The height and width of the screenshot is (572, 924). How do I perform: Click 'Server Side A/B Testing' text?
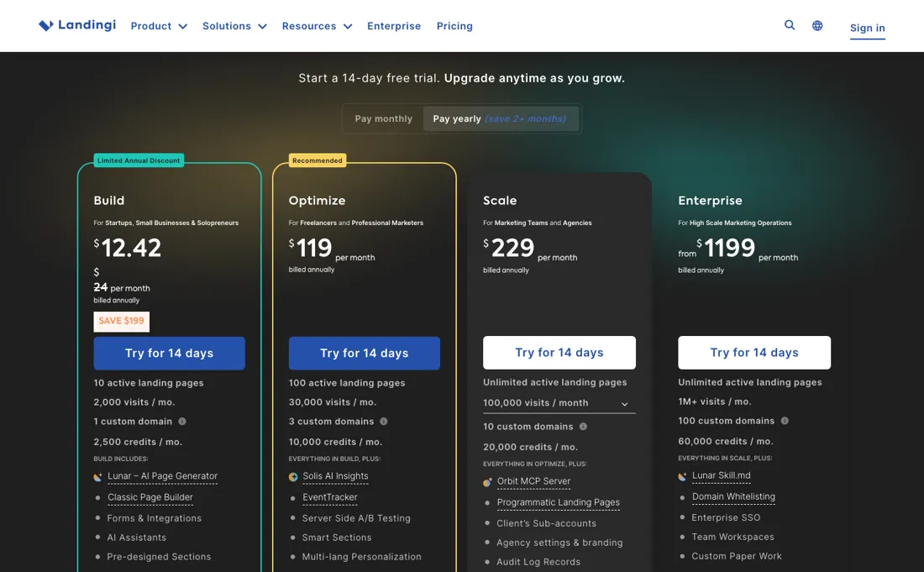click(356, 518)
